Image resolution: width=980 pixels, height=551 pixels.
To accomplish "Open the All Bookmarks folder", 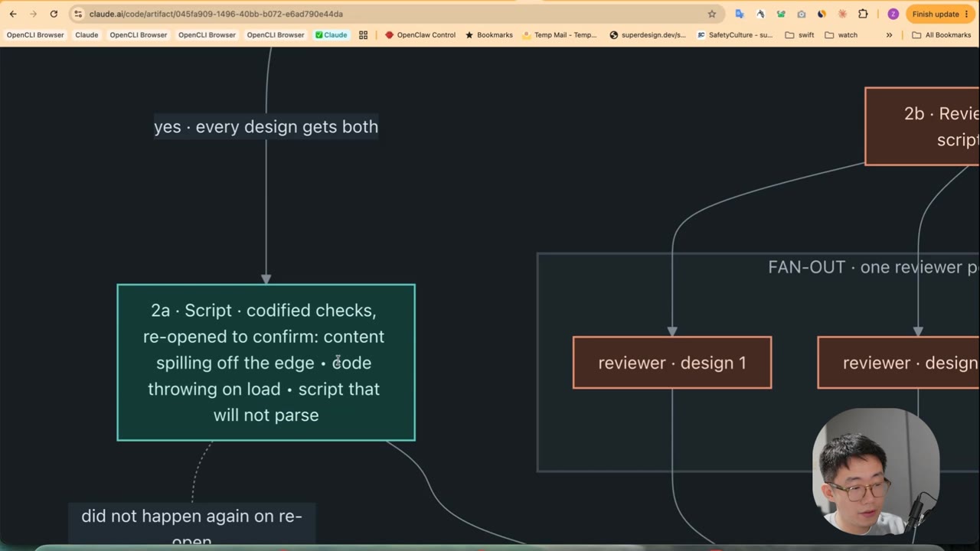I will click(941, 34).
